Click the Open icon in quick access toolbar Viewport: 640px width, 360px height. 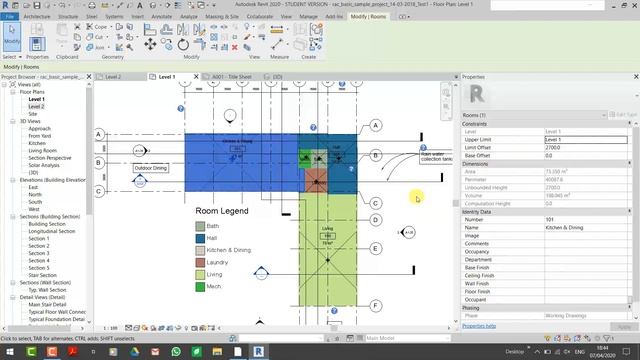26,5
